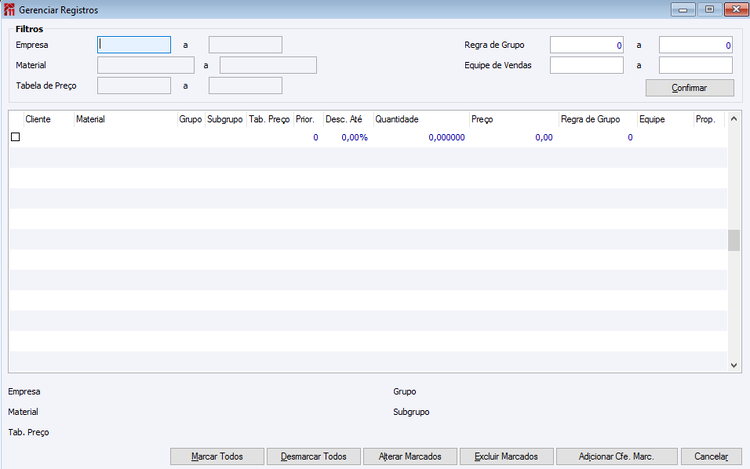The image size is (750, 469).
Task: Focus the Equipe de Vendas start field
Action: point(587,65)
